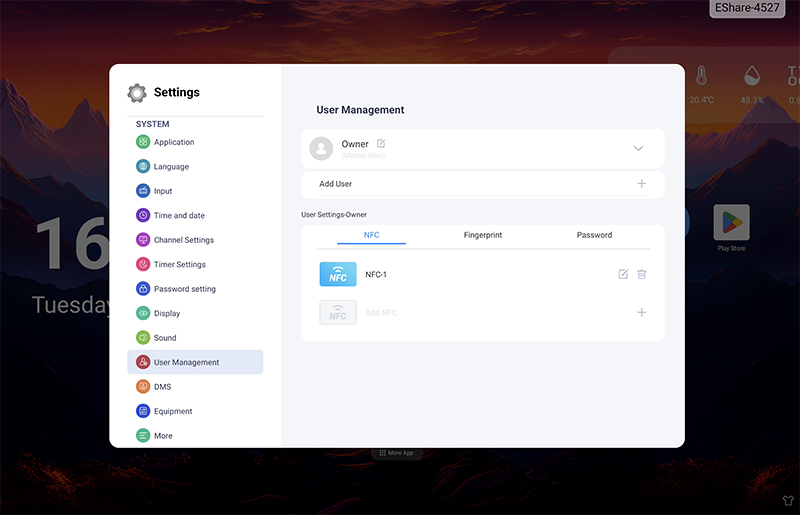Screen dimensions: 800x515
Task: Click the plus next to Add User
Action: tap(642, 184)
